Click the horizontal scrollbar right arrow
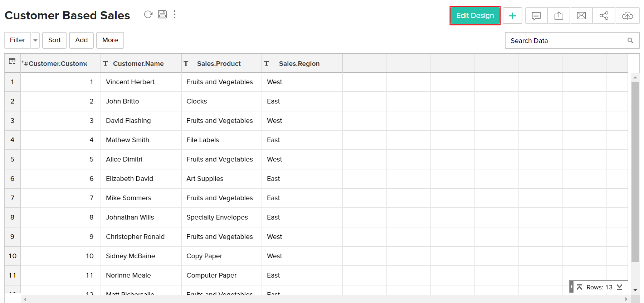 coord(626,299)
